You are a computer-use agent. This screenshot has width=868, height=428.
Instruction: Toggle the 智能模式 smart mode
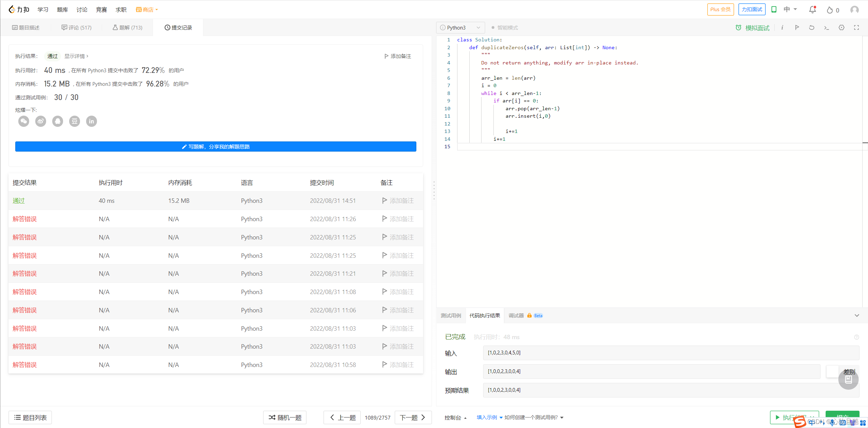click(505, 27)
